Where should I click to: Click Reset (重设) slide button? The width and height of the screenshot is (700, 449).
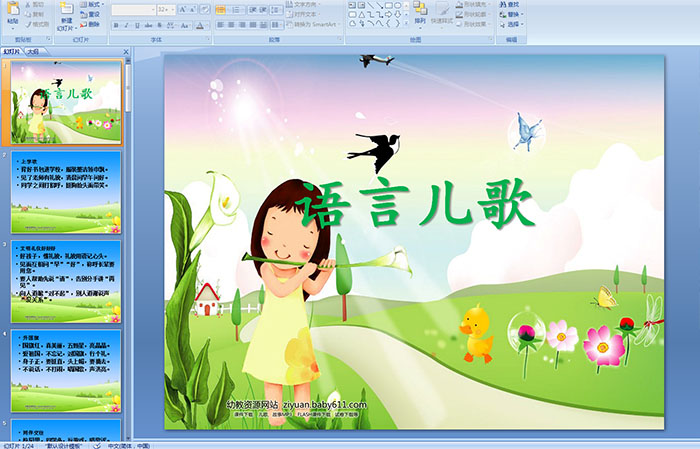(x=90, y=14)
